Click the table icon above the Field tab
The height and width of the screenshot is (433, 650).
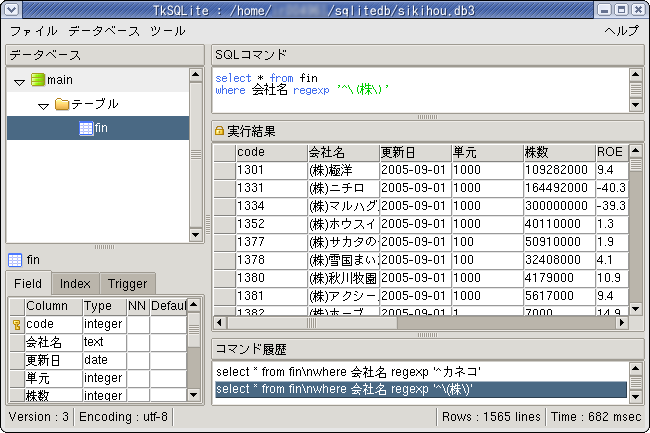(x=14, y=260)
